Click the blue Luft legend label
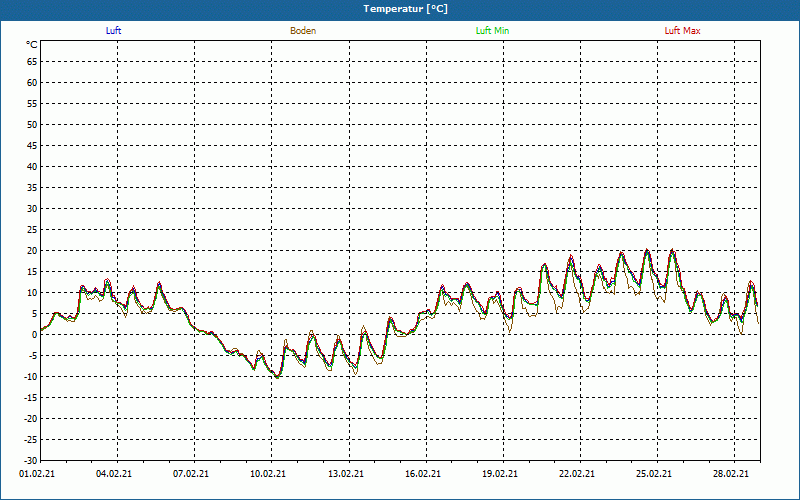800x500 pixels. click(113, 31)
